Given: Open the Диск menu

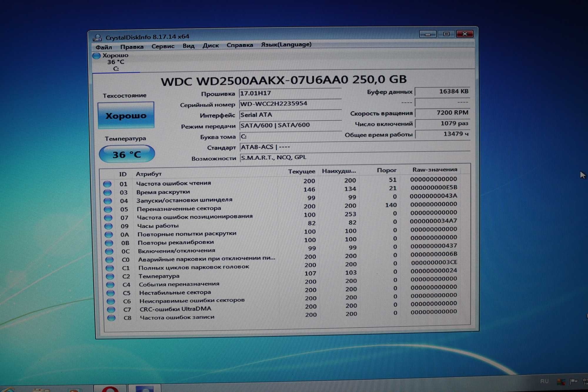Looking at the screenshot, I should (x=211, y=46).
